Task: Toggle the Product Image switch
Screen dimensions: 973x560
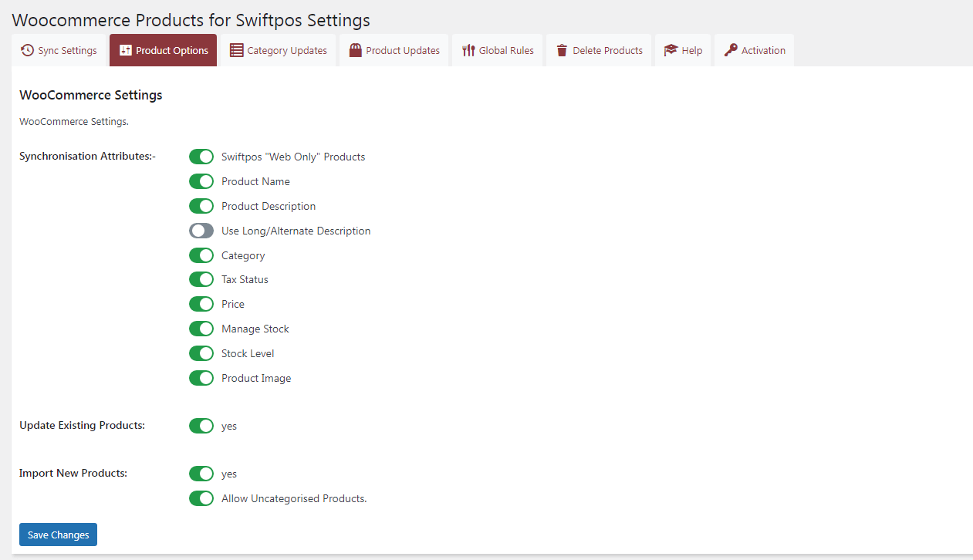Action: (201, 378)
